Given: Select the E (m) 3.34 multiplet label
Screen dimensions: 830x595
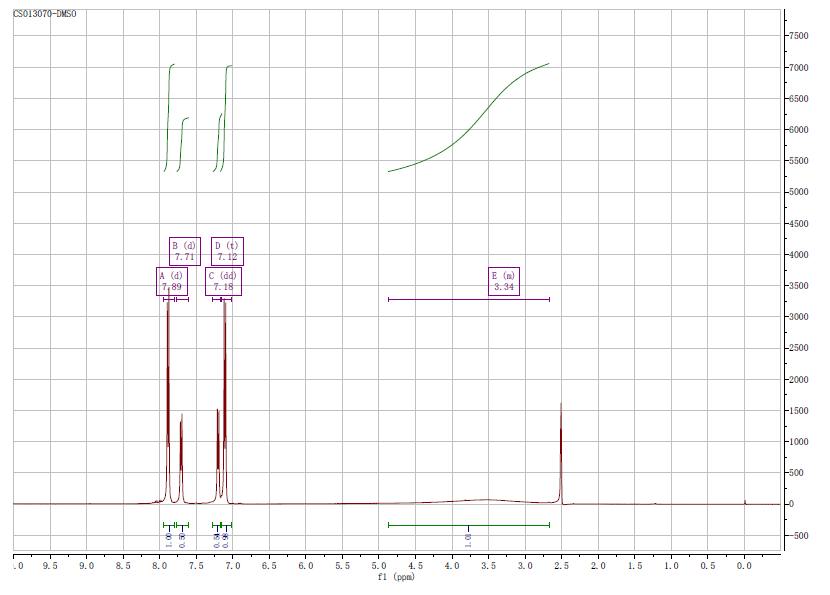Looking at the screenshot, I should pos(503,281).
